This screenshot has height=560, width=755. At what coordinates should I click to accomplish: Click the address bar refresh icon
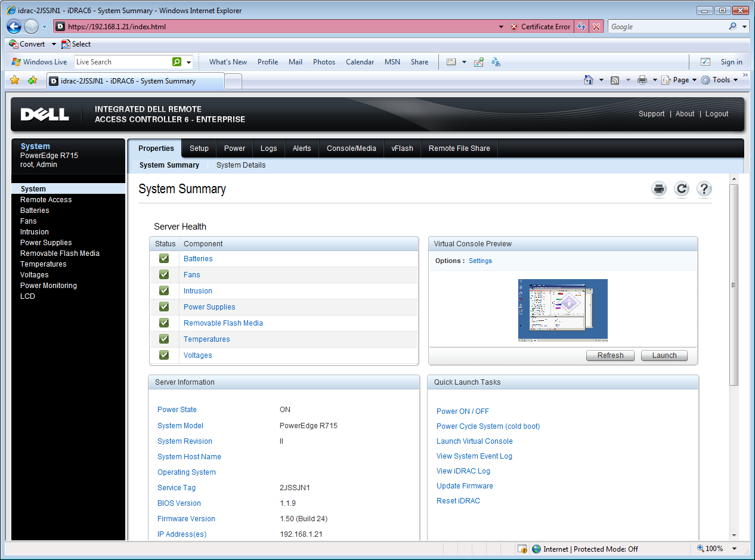[581, 27]
